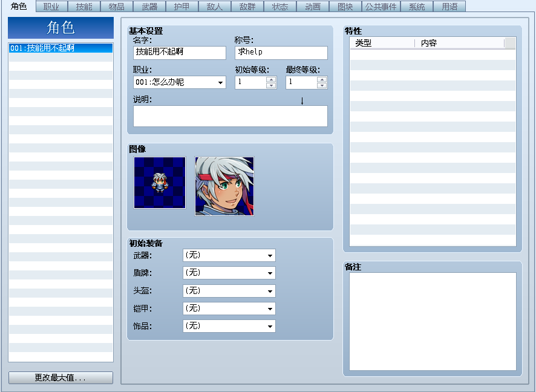Increase 初始等级 with the up arrow
Image resolution: width=536 pixels, height=392 pixels.
[271, 79]
